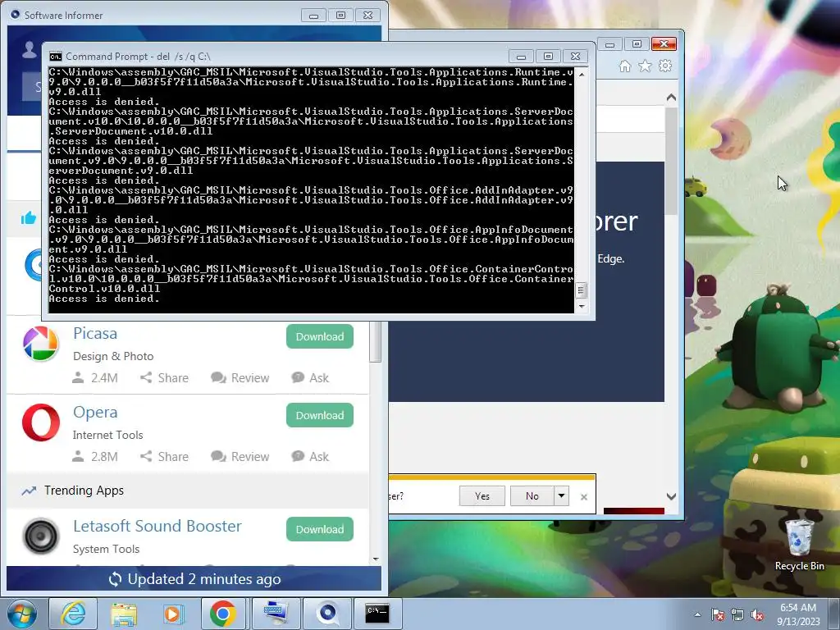Open the dropdown arrow next to No button
This screenshot has width=840, height=630.
561,495
